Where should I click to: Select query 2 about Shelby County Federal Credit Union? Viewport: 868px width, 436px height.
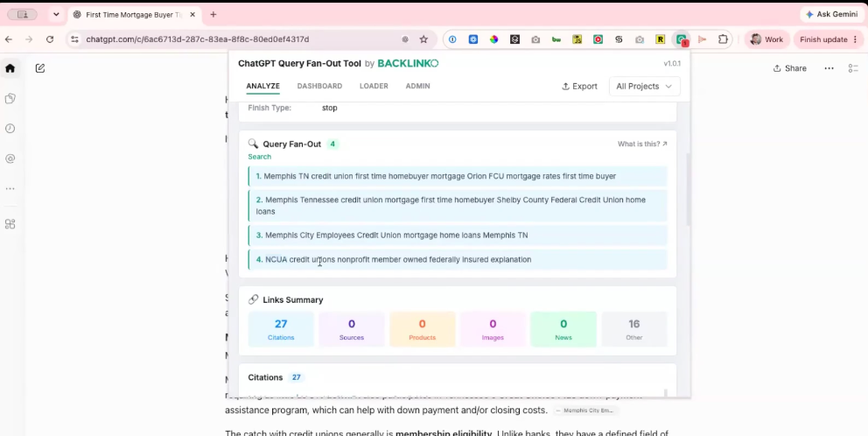(x=458, y=206)
